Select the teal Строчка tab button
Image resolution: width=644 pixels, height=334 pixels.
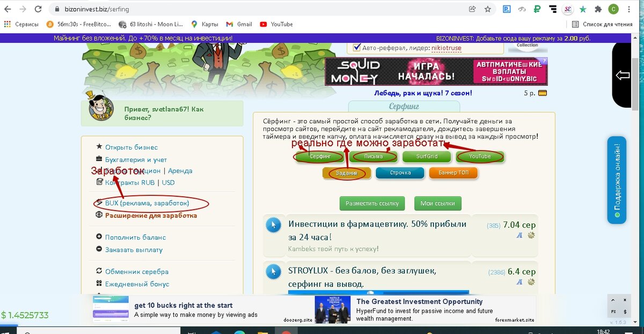click(x=400, y=173)
